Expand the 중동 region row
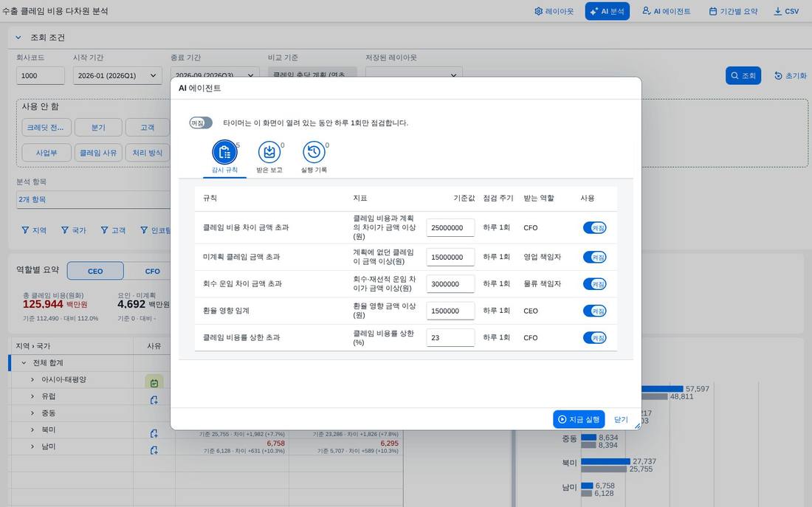 click(x=32, y=413)
